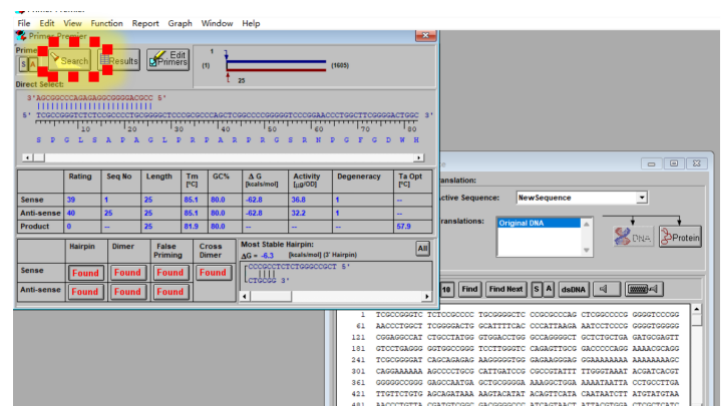Open the Function menu

point(107,23)
